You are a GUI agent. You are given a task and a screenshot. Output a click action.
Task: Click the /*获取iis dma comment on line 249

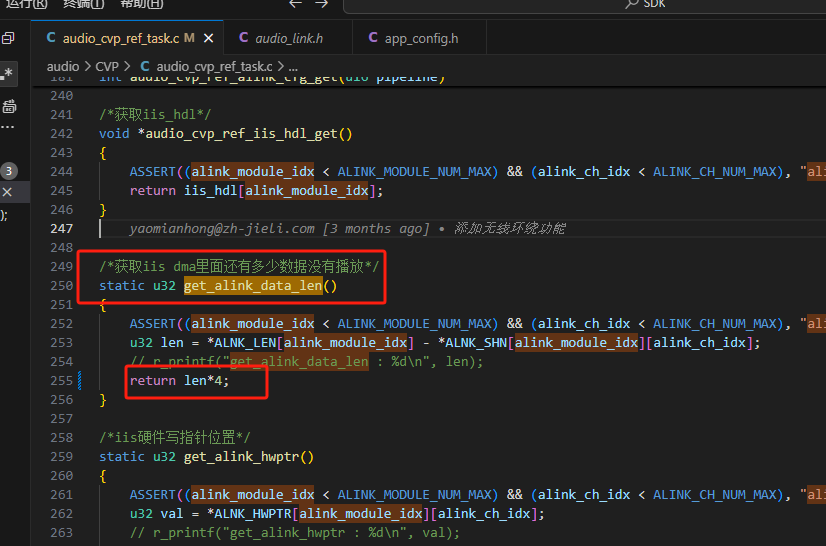point(239,266)
